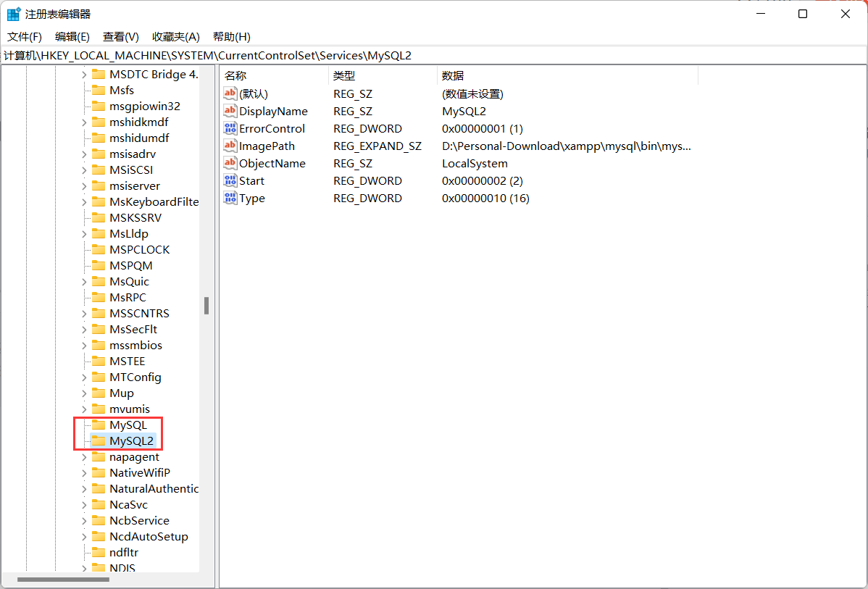
Task: Open the 文件(F) menu
Action: click(25, 37)
